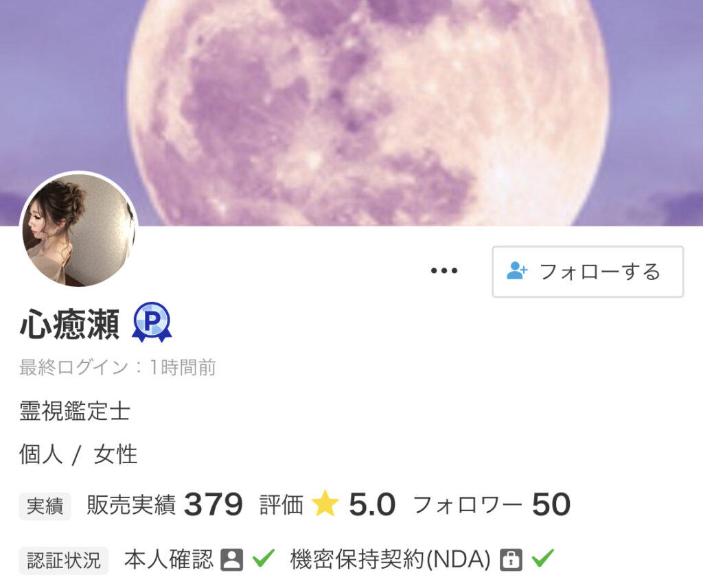This screenshot has width=703, height=588.
Task: Click the circular profile avatar photo
Action: coord(79,230)
